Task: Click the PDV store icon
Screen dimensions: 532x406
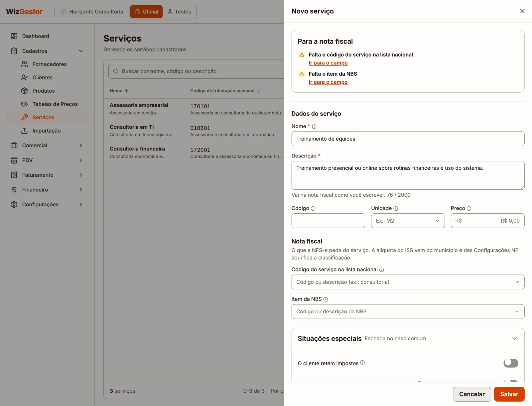Action: tap(14, 160)
